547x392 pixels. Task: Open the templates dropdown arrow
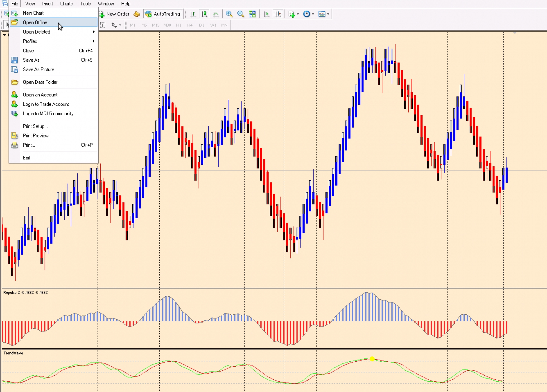pyautogui.click(x=328, y=14)
